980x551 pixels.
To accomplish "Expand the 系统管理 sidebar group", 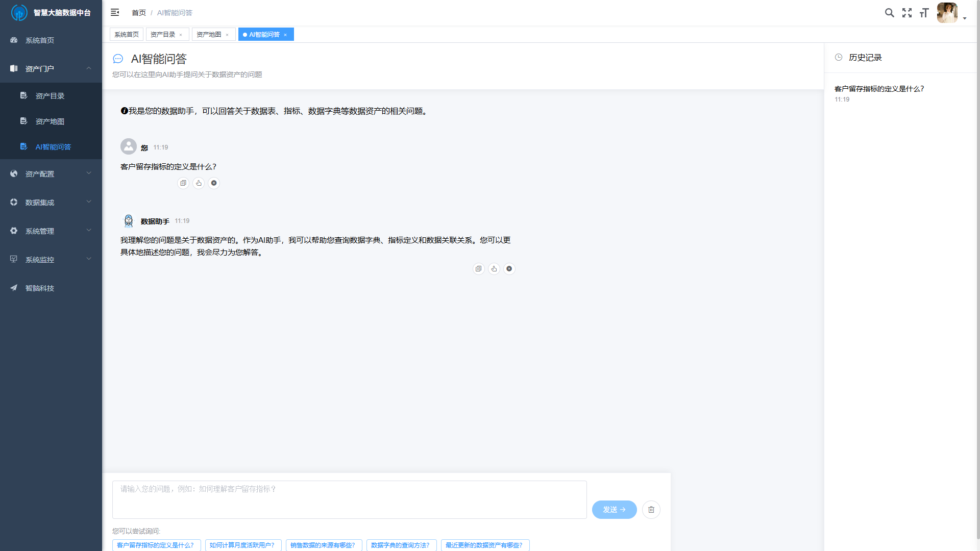I will 51,231.
